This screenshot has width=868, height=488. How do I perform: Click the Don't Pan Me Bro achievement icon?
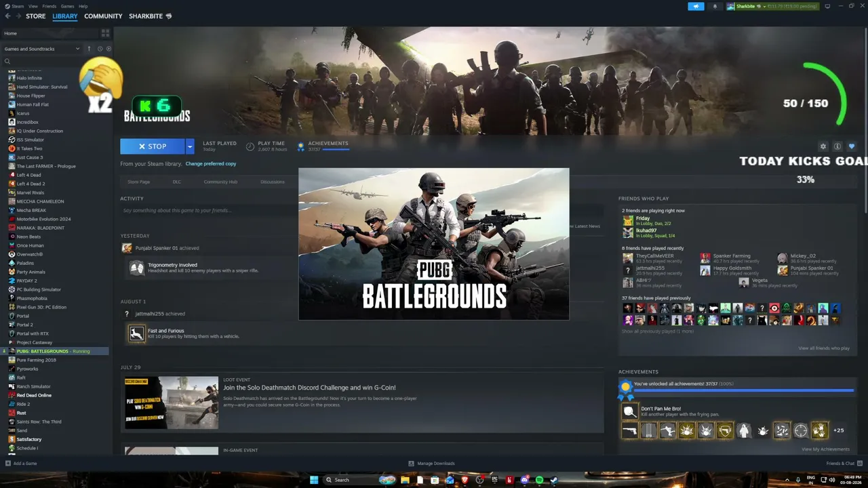tap(630, 411)
